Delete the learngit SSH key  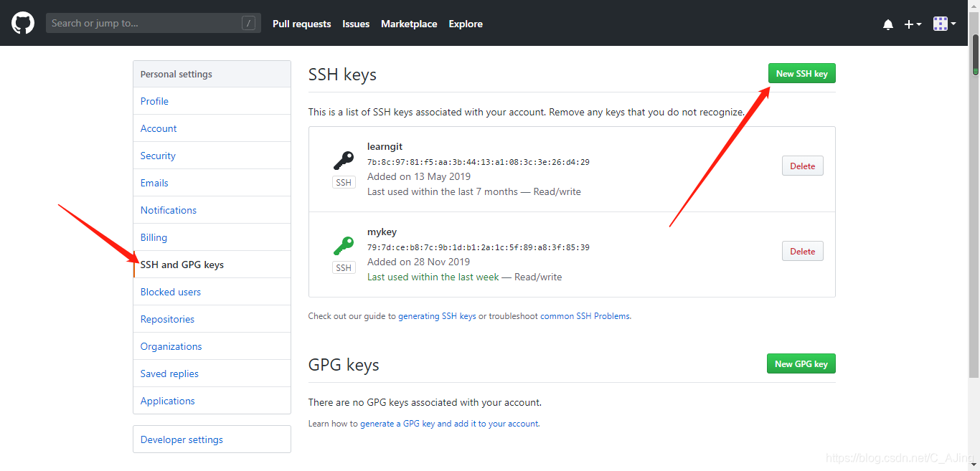tap(802, 166)
